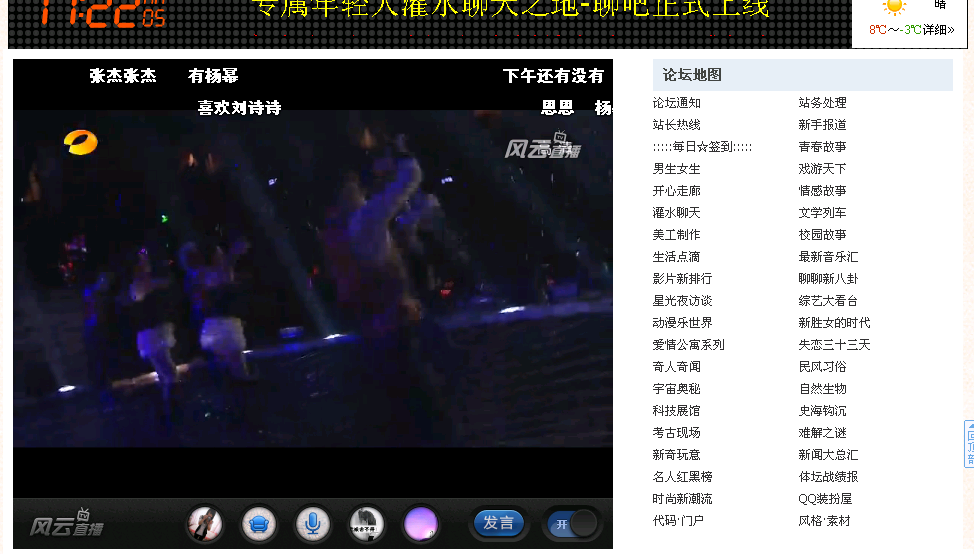Click the blue microphone icon
This screenshot has height=554, width=974.
313,523
